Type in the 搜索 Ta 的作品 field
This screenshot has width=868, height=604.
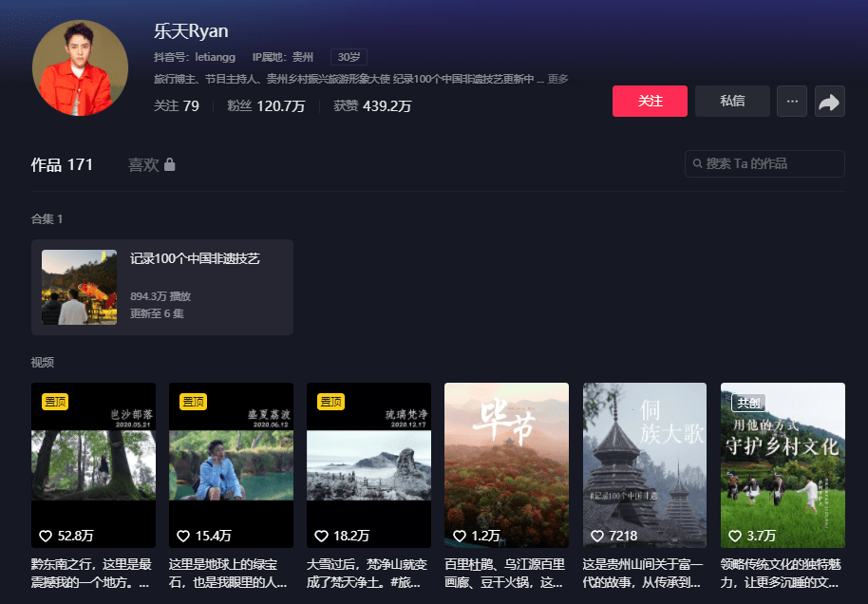769,163
